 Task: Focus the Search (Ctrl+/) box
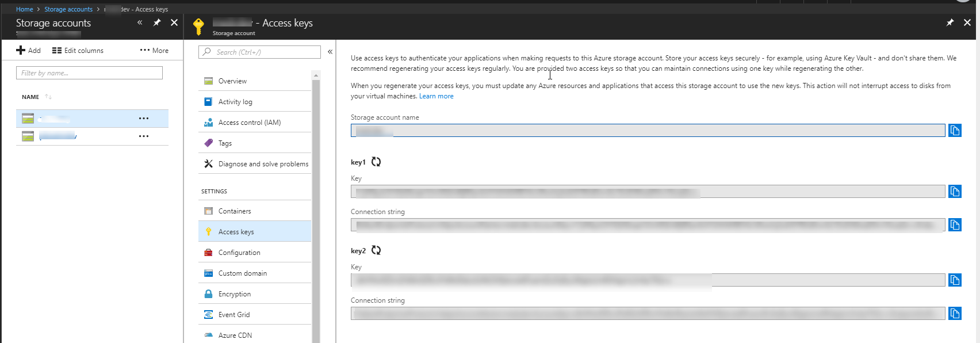259,52
